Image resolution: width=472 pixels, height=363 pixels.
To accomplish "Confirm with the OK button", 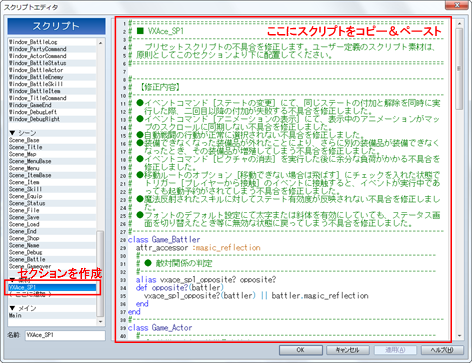I will click(x=301, y=350).
